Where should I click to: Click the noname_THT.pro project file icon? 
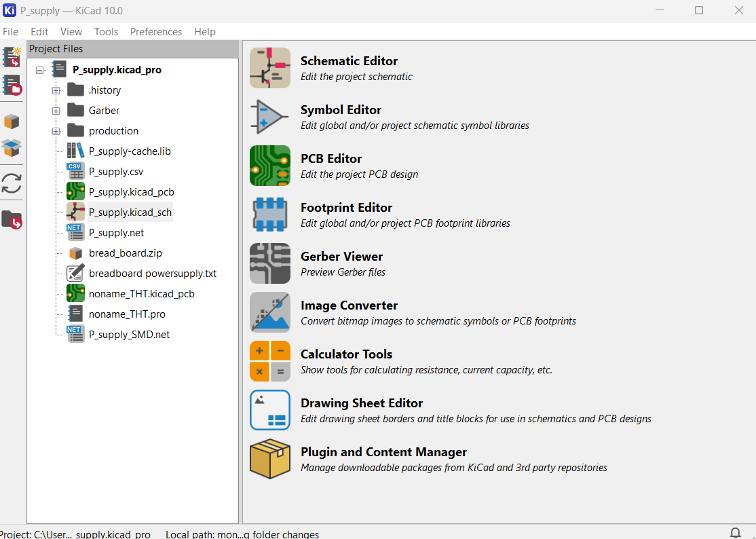click(x=76, y=314)
